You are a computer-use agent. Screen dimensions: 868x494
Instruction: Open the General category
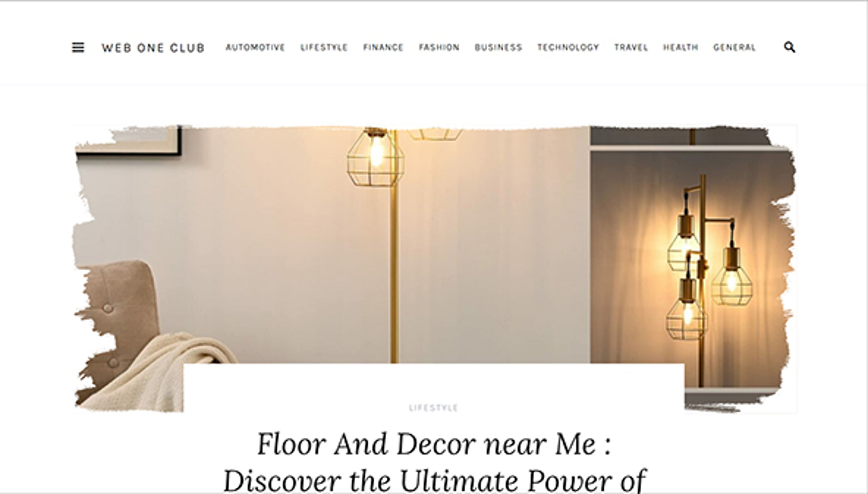click(x=735, y=47)
